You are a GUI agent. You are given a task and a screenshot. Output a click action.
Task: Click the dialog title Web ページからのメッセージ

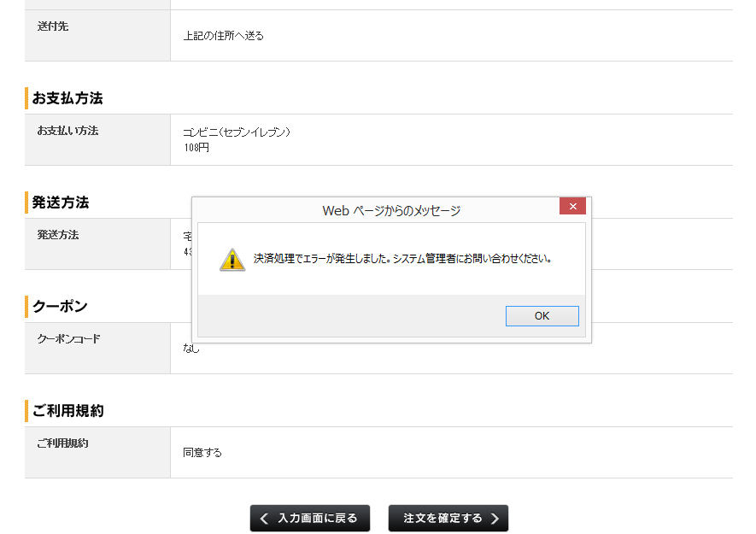pyautogui.click(x=391, y=210)
